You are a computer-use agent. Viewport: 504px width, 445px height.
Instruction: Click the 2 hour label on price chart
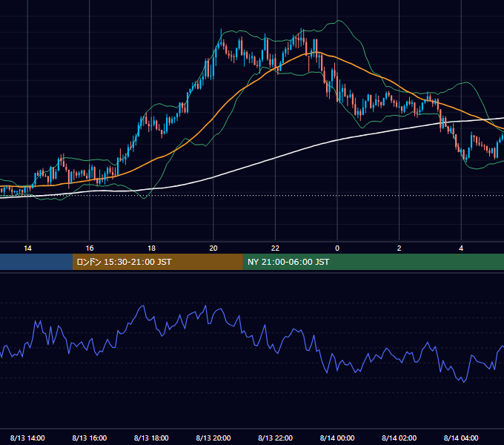[x=399, y=248]
